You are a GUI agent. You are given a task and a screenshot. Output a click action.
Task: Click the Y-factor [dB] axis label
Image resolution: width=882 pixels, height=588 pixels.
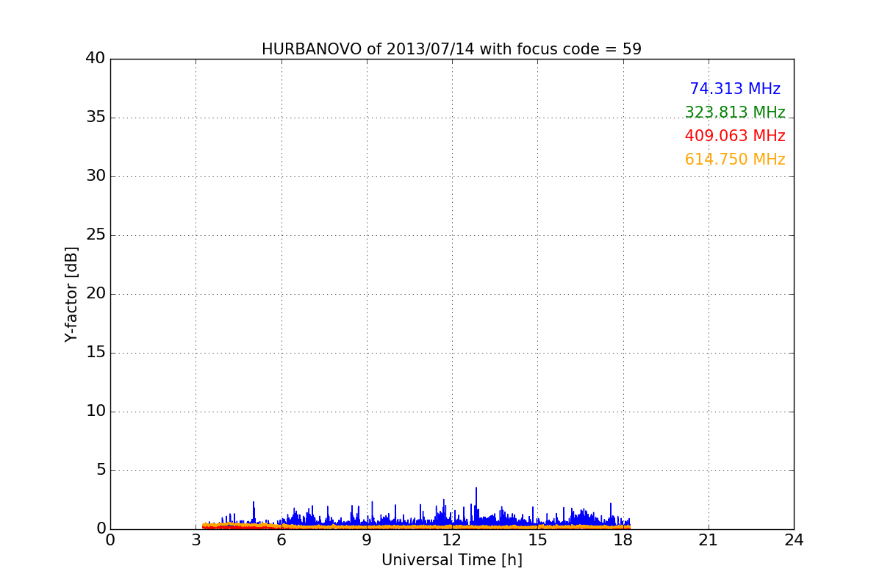click(71, 294)
